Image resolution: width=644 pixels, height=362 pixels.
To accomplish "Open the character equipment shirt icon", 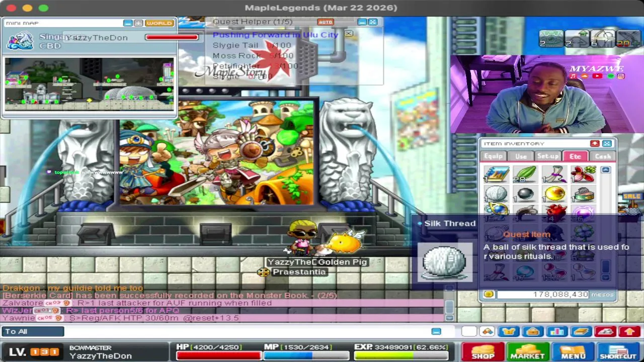I will (x=509, y=331).
